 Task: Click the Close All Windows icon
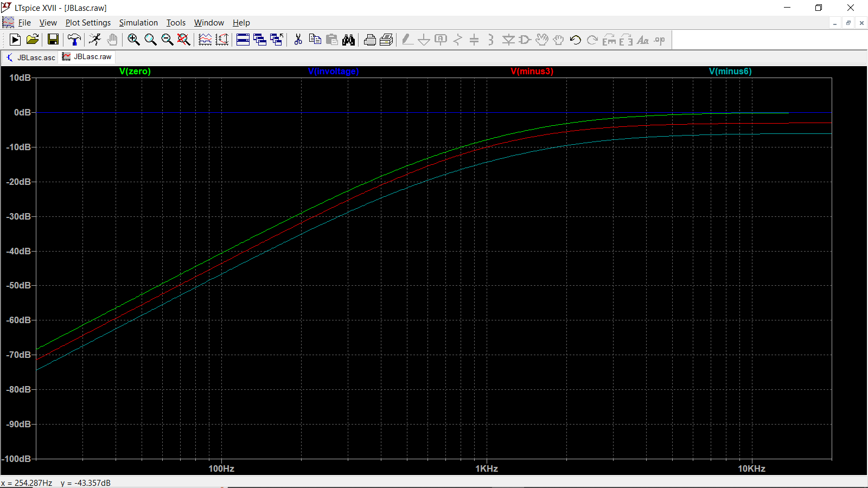(x=277, y=40)
